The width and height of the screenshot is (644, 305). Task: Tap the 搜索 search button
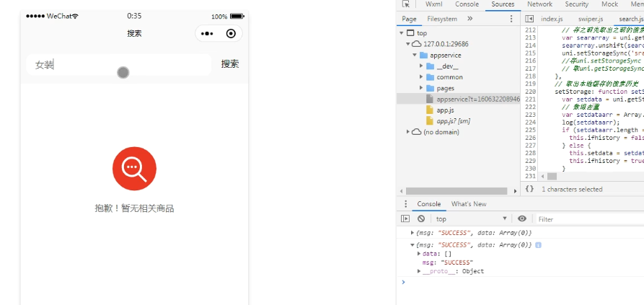pyautogui.click(x=230, y=64)
